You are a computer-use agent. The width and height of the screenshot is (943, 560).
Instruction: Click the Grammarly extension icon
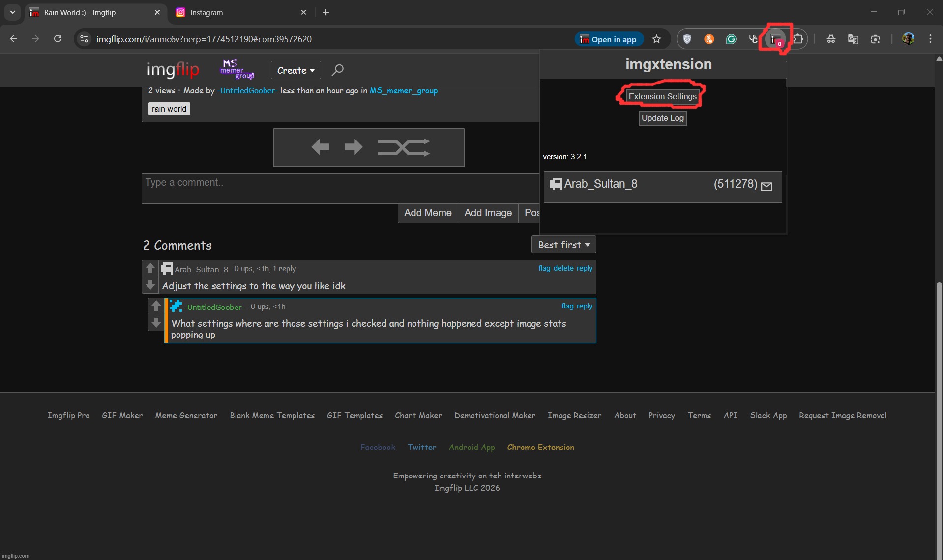731,39
